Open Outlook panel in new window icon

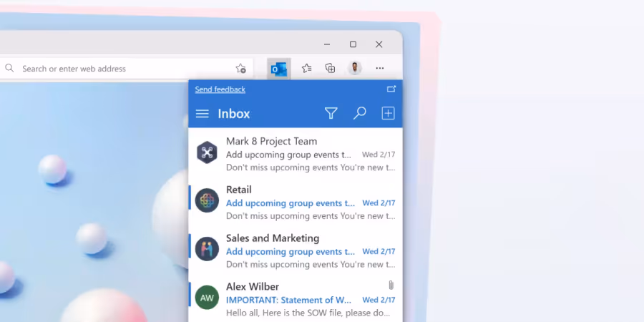pyautogui.click(x=391, y=89)
